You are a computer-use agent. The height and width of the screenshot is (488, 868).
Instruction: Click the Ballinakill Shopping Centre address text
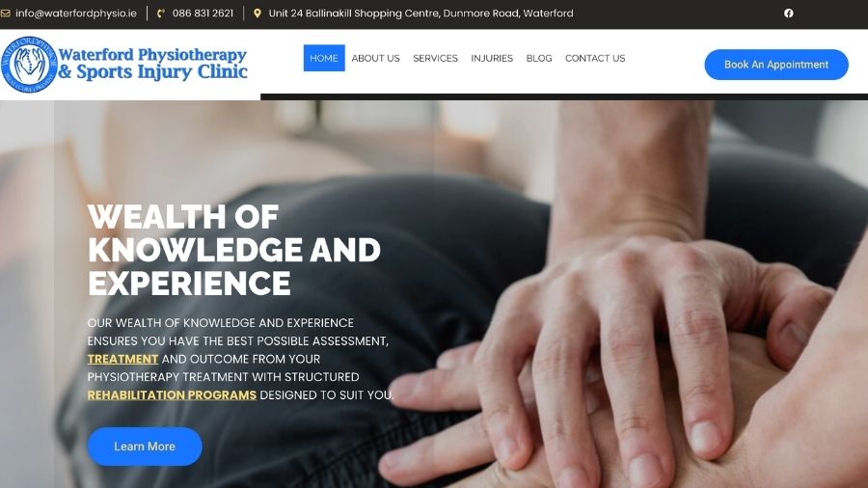tap(420, 14)
